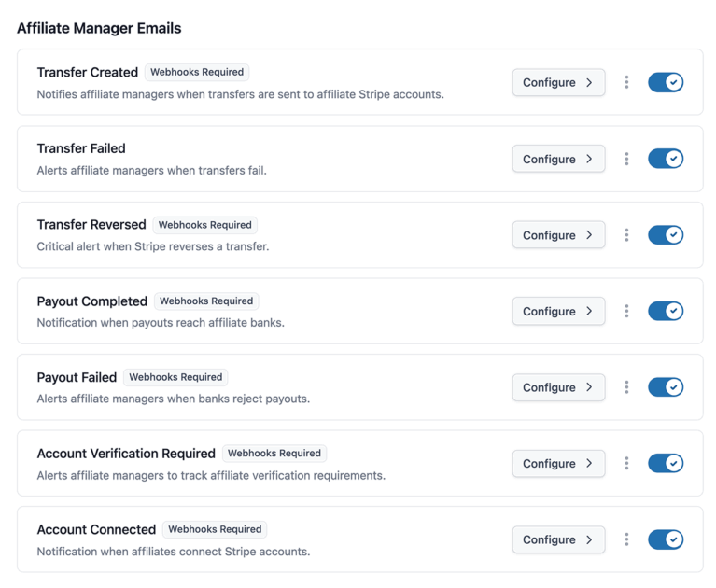Toggle Account Verification Required email
The width and height of the screenshot is (716, 588).
pos(666,463)
